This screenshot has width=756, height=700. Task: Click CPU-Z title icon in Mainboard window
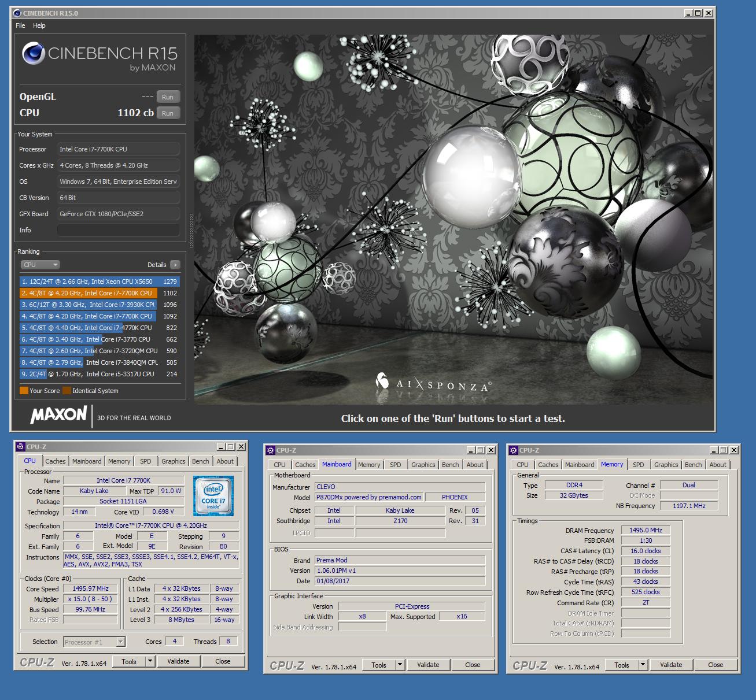click(270, 450)
